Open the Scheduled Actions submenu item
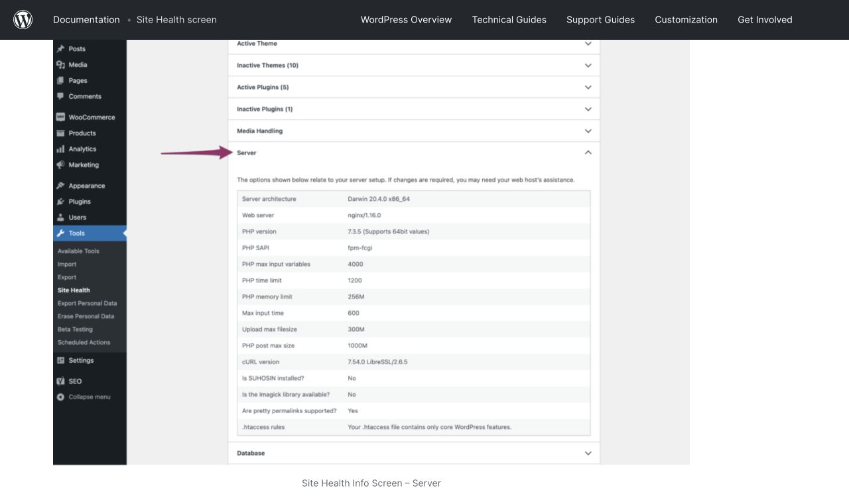 (x=84, y=342)
